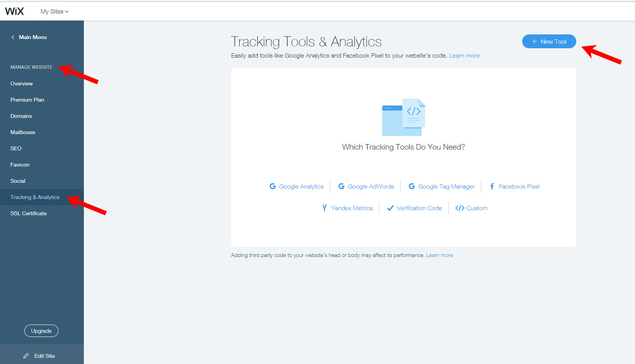Click the Google Tag Manager G icon

pos(412,186)
